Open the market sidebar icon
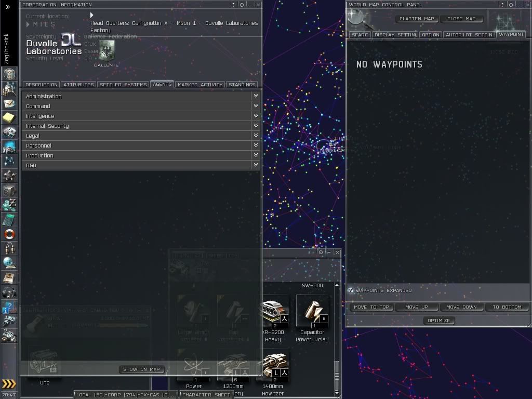The width and height of the screenshot is (532, 399). 9,147
